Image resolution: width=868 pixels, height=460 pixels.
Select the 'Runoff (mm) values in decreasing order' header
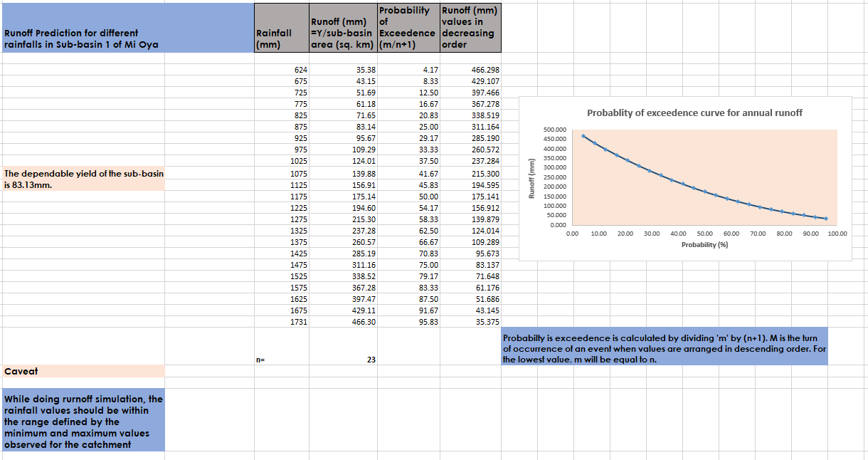[x=470, y=28]
